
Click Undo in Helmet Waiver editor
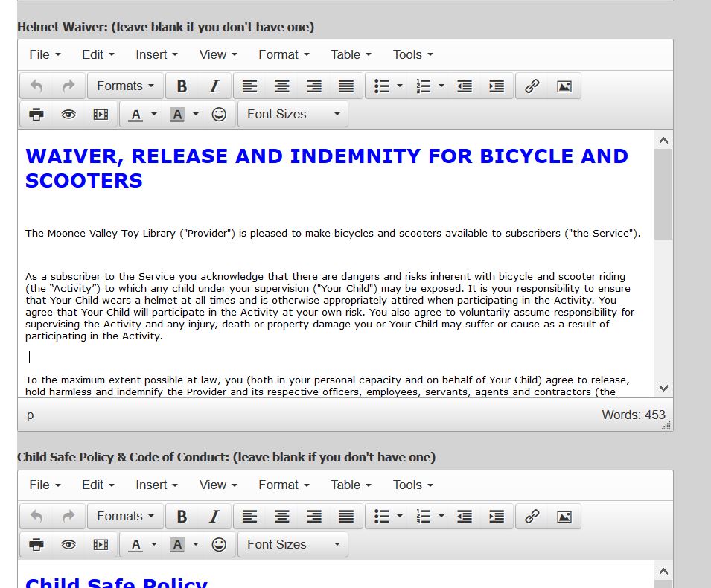pyautogui.click(x=36, y=86)
